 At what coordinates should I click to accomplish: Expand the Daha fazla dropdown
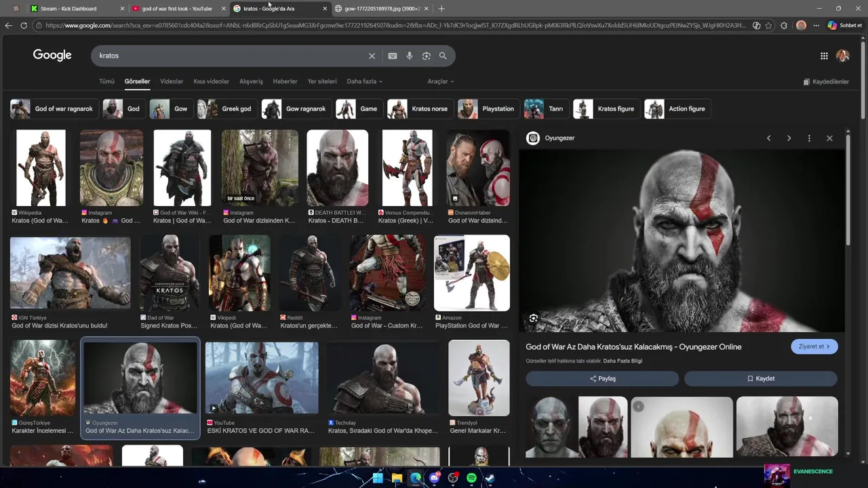point(365,81)
